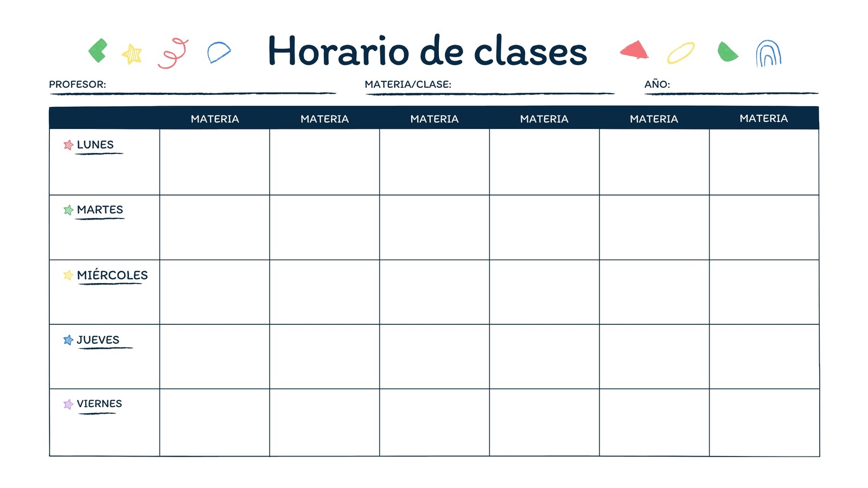This screenshot has height=488, width=868.
Task: Click the green star beside MARTES
Action: coord(68,210)
